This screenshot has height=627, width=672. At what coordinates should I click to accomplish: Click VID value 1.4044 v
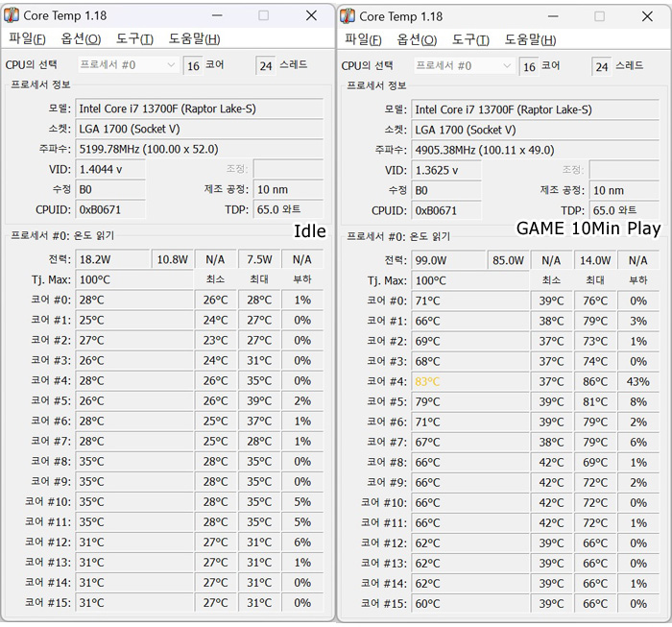(110, 169)
